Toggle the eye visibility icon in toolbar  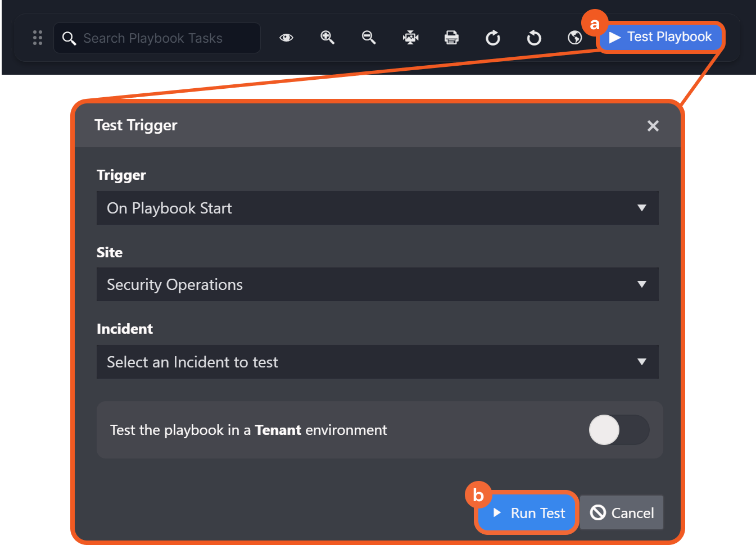[x=287, y=38]
